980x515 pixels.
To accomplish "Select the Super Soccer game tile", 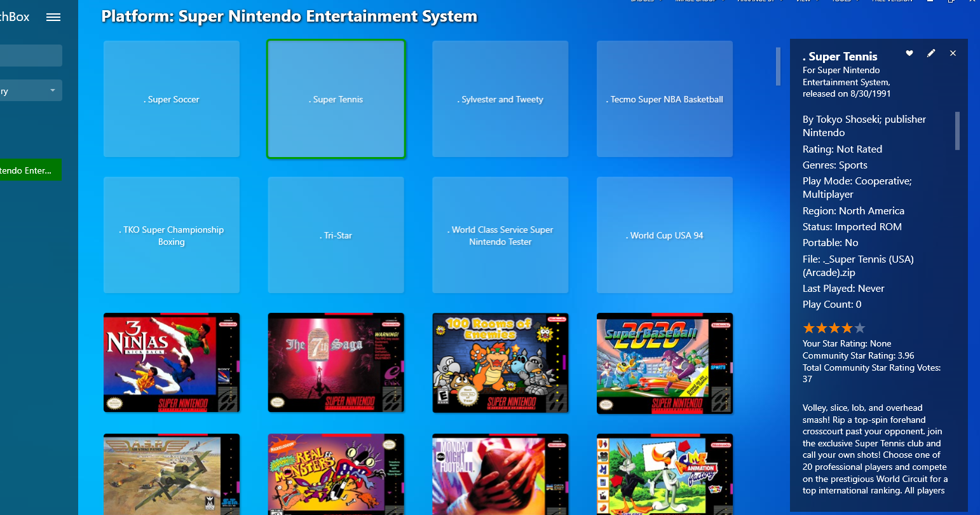I will 172,99.
